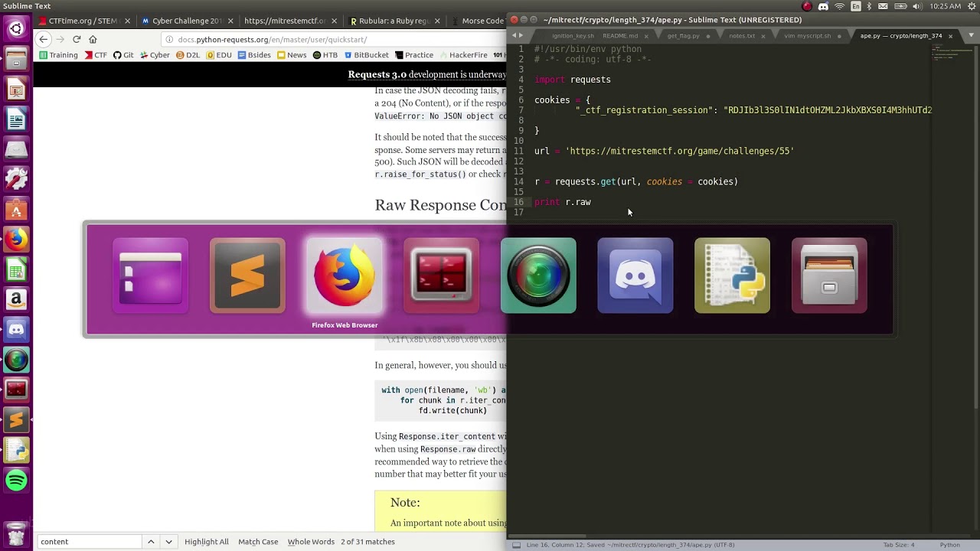Switch to notes.txt tab in Sublime
Screen dimensions: 980x551
point(742,36)
